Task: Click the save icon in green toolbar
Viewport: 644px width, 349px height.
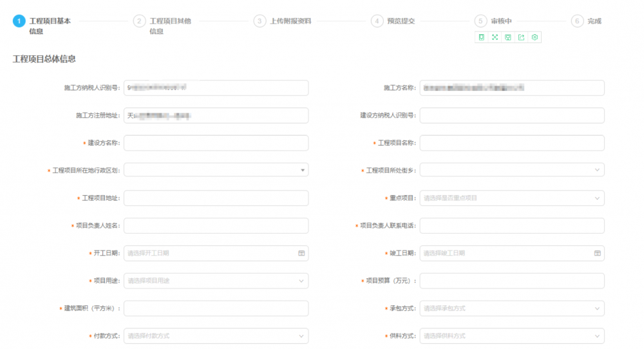Action: (508, 37)
